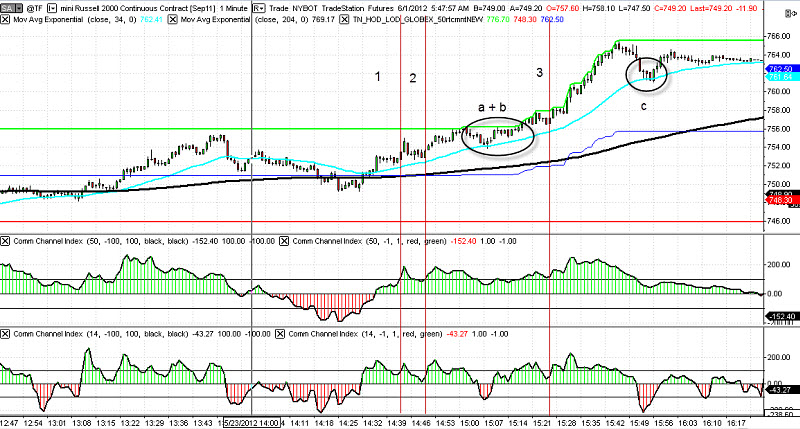The width and height of the screenshot is (800, 429).
Task: Click the 'NYBOT' exchange label
Action: point(305,8)
